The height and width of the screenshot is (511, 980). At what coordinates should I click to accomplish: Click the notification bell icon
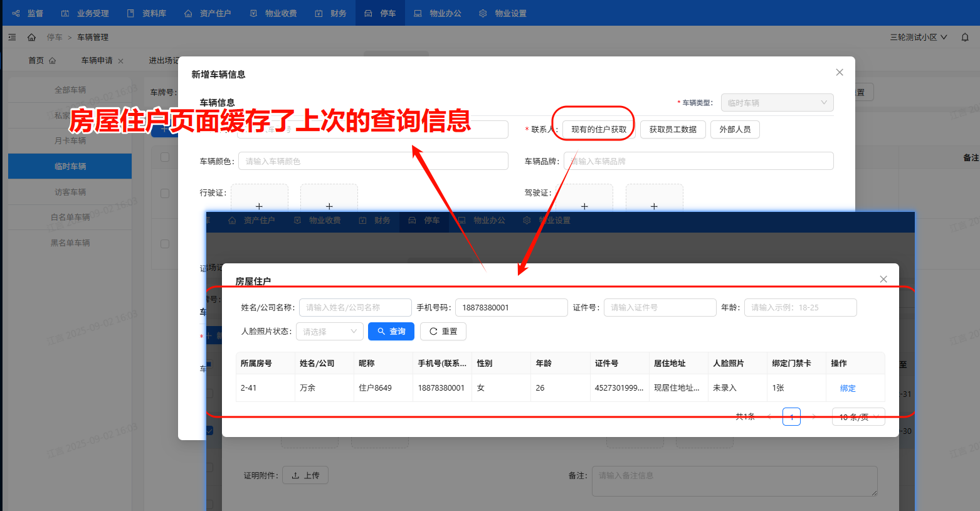click(x=965, y=38)
